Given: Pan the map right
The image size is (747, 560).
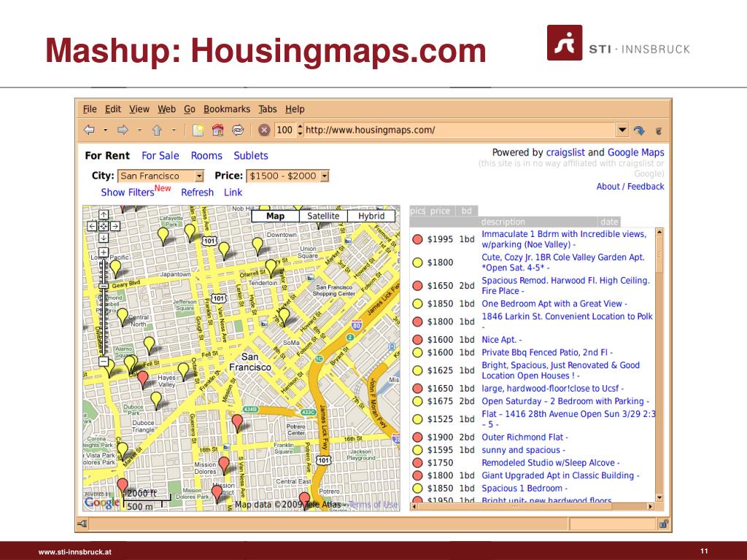Looking at the screenshot, I should pyautogui.click(x=115, y=226).
